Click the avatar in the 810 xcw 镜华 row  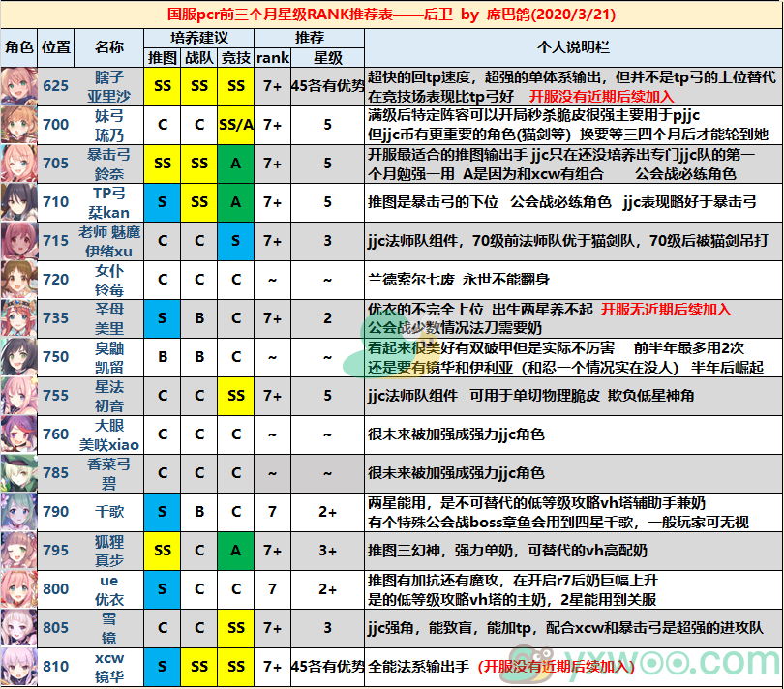(x=19, y=667)
